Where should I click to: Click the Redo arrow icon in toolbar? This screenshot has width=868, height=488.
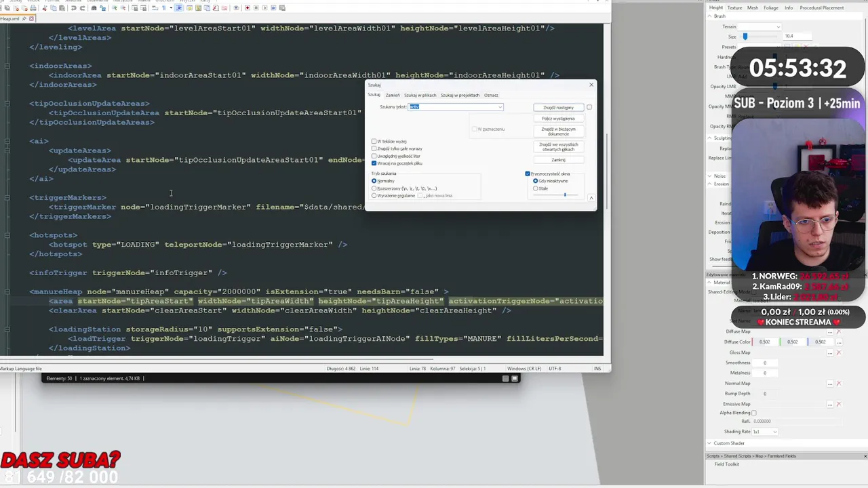tap(83, 8)
